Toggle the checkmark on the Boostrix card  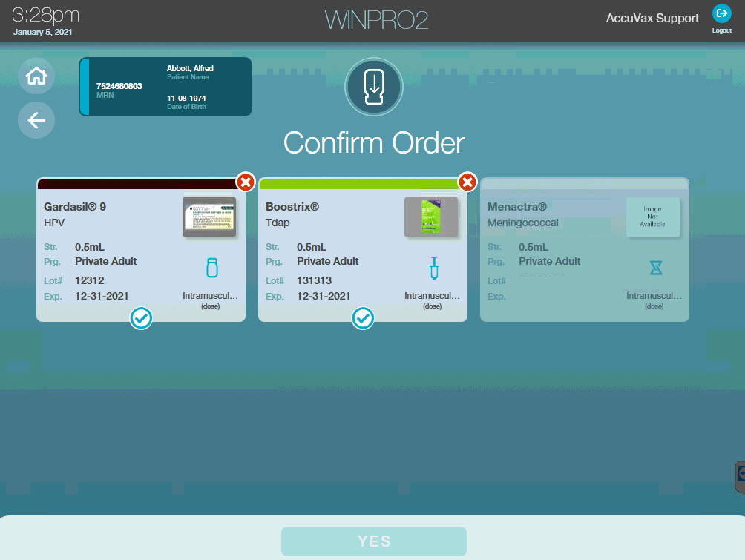click(363, 318)
